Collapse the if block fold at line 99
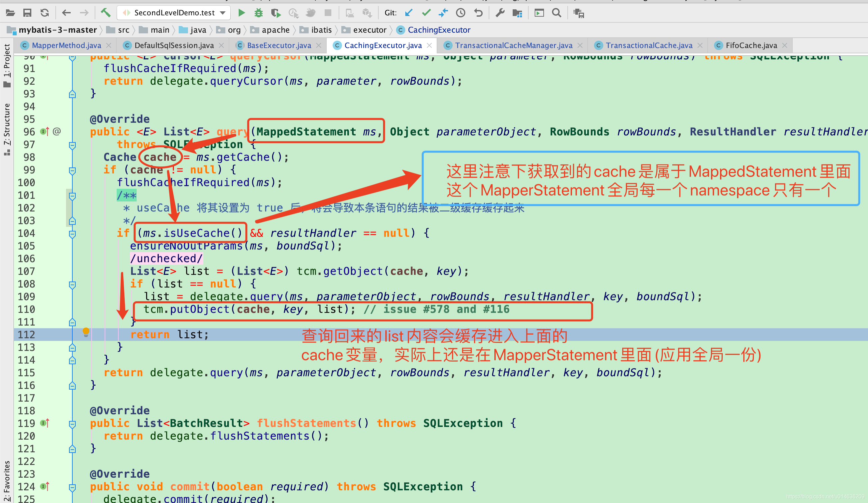 72,171
